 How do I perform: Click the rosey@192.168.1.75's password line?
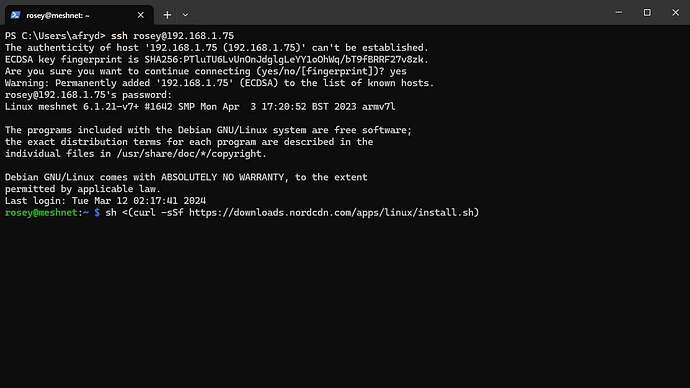pos(88,95)
